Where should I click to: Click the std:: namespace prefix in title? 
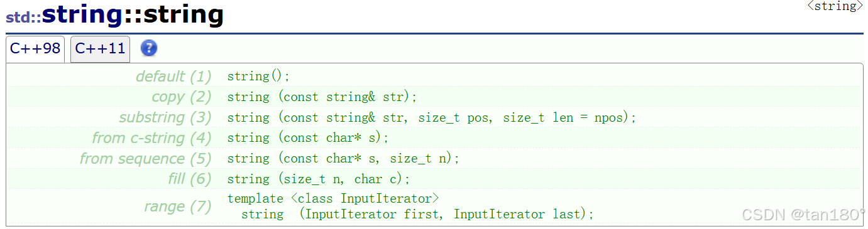tap(24, 17)
